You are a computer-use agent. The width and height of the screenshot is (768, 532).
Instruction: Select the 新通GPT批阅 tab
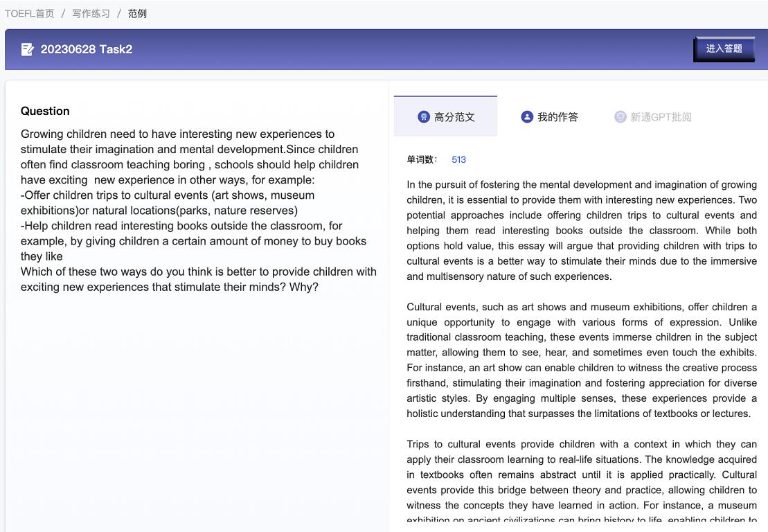653,116
